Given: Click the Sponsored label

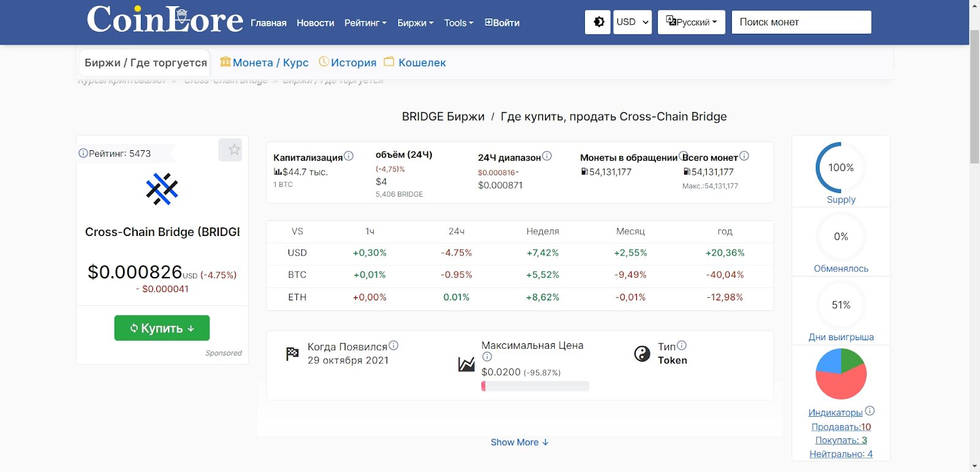Looking at the screenshot, I should pyautogui.click(x=224, y=353).
